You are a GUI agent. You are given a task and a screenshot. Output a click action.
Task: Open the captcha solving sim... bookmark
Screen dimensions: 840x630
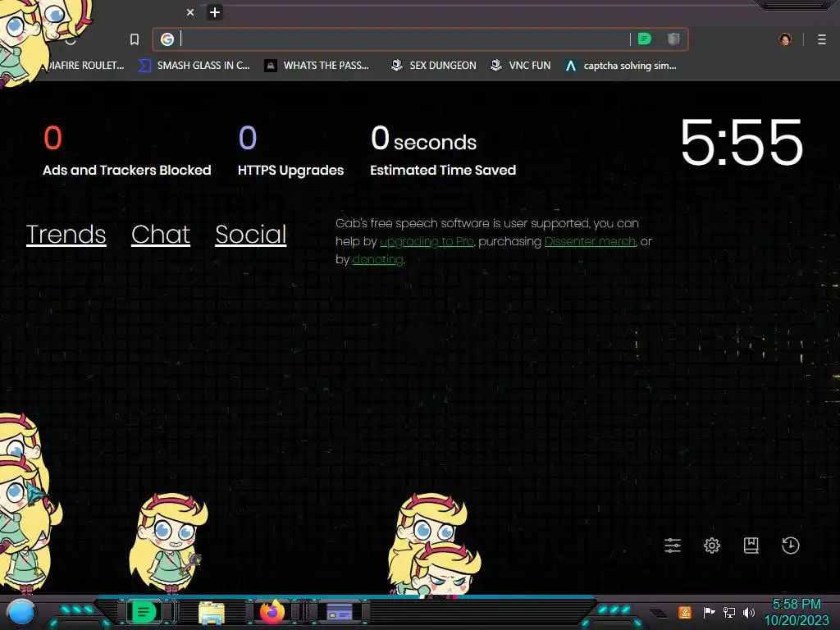(621, 66)
